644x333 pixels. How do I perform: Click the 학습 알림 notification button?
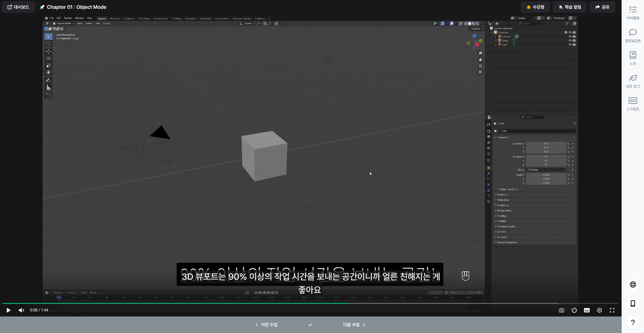(570, 7)
